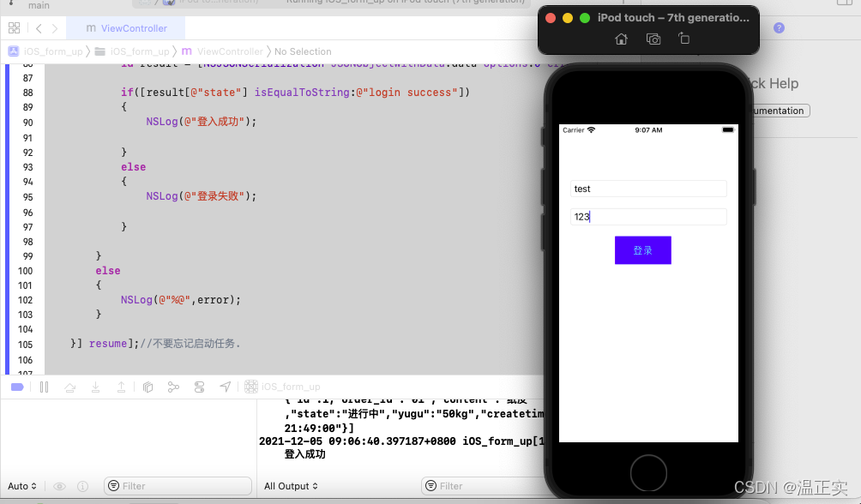Click line number 95 in the gutter
The height and width of the screenshot is (504, 861).
(x=27, y=197)
